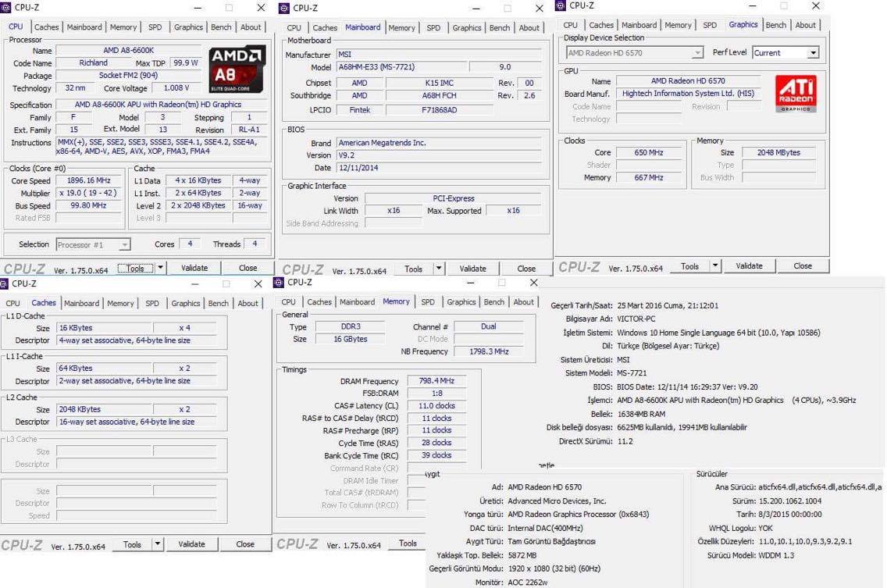This screenshot has width=887, height=588.
Task: Switch to Graphics tab in CPU window
Action: (x=188, y=27)
